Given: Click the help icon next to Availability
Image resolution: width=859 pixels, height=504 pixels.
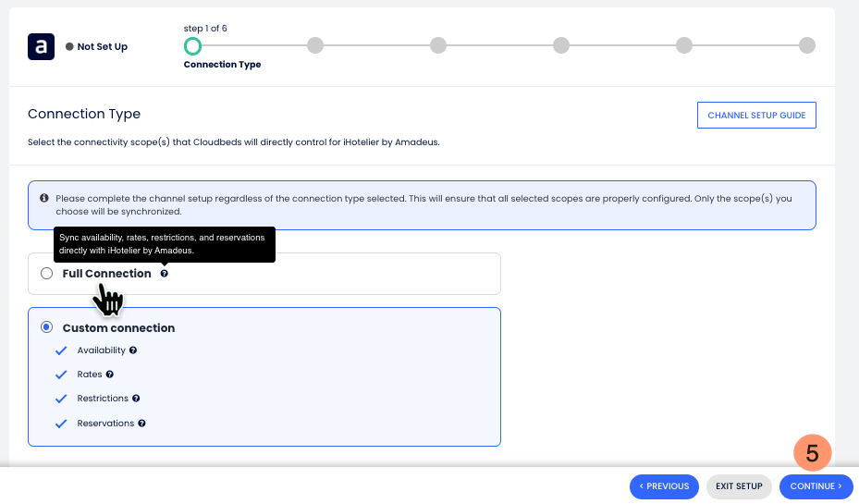Looking at the screenshot, I should (133, 350).
